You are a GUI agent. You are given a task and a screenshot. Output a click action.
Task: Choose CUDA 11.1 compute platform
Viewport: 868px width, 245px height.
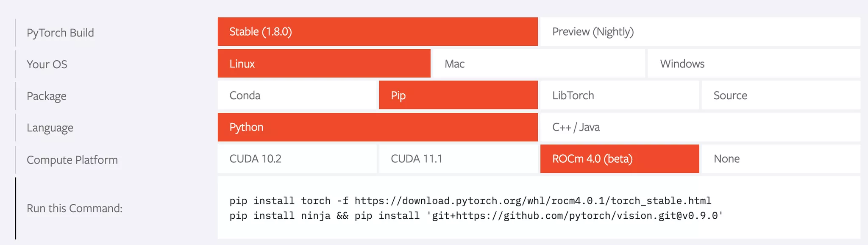(458, 159)
